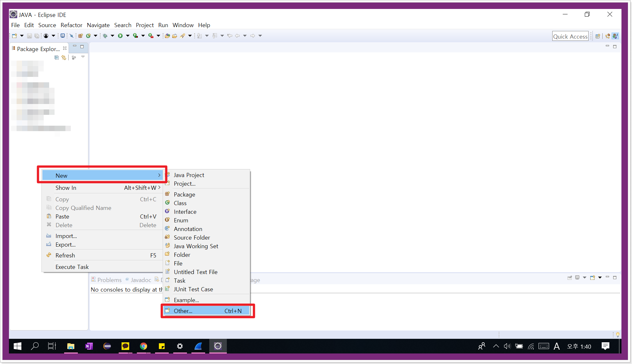This screenshot has height=364, width=632.
Task: Choose JUnit Test Case from the New submenu
Action: [x=207, y=289]
